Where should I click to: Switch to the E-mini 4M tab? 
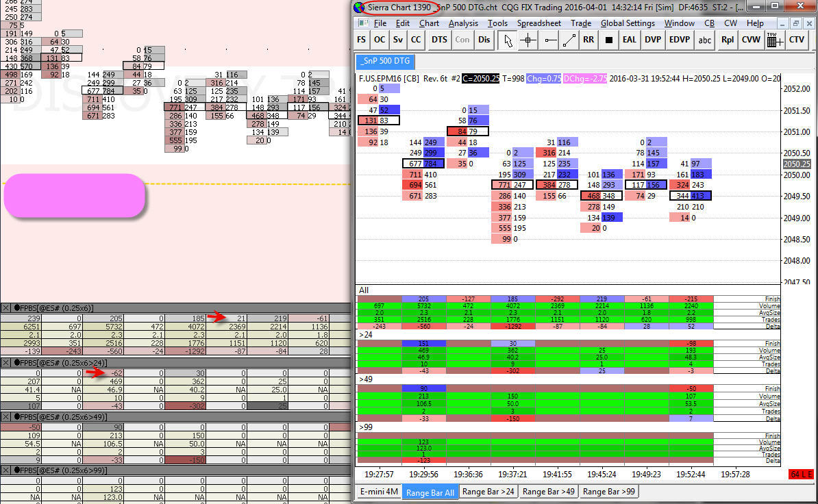(x=379, y=492)
